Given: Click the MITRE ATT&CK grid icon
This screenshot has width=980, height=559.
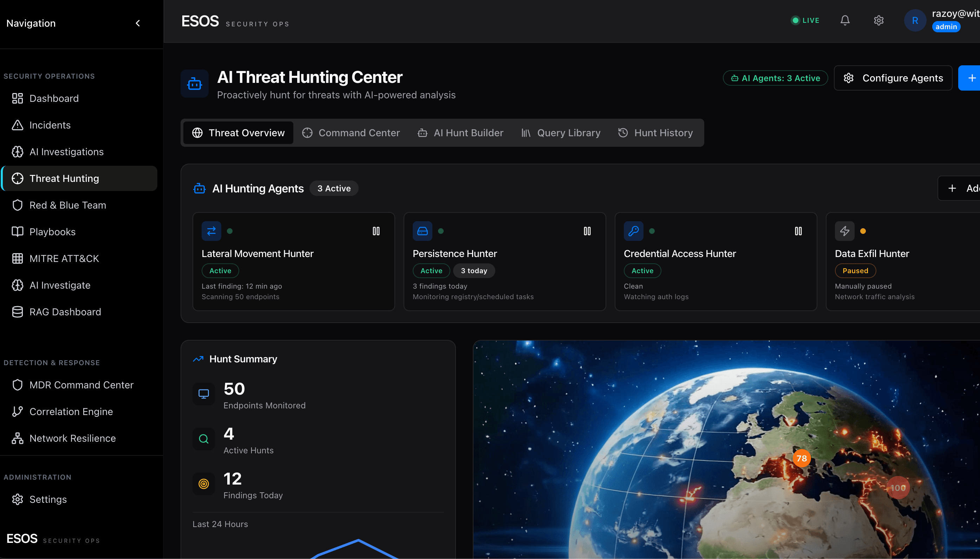Looking at the screenshot, I should click(17, 258).
